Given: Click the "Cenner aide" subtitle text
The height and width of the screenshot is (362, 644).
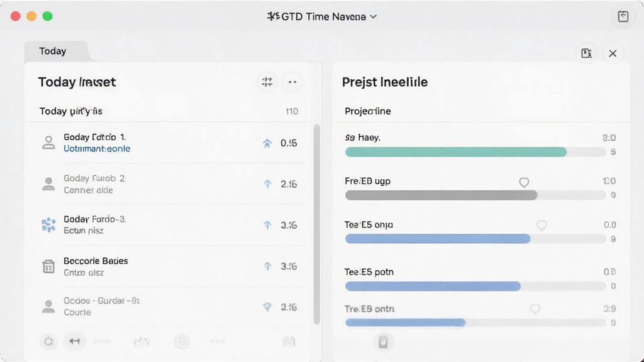Looking at the screenshot, I should [88, 190].
